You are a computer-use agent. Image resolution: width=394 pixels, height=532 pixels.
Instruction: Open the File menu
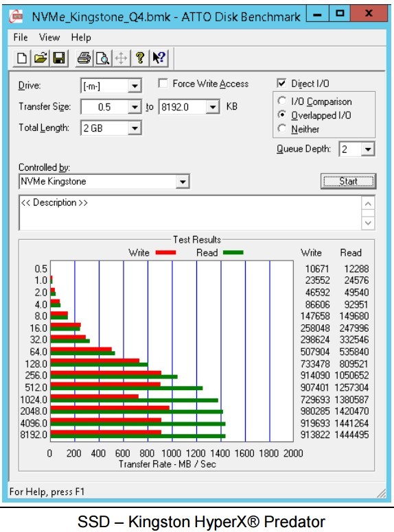[21, 37]
